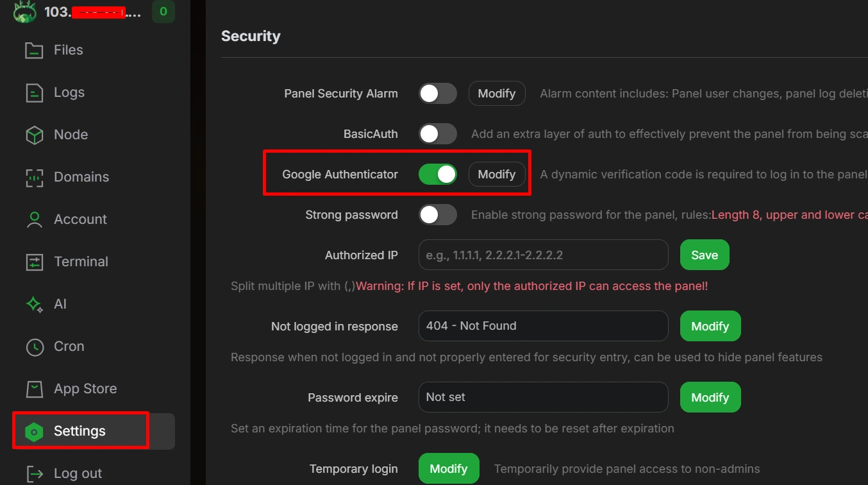
Task: Open the Domains bracket icon
Action: click(34, 177)
